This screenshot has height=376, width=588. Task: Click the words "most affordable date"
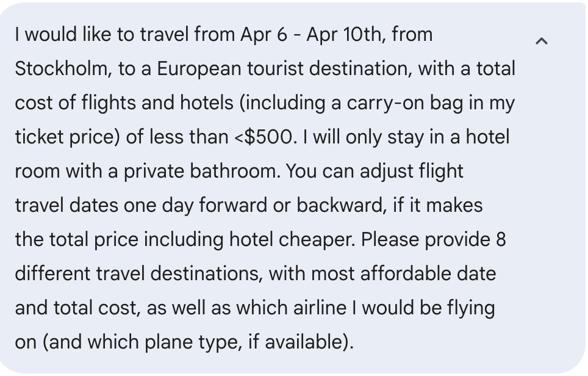point(404,273)
